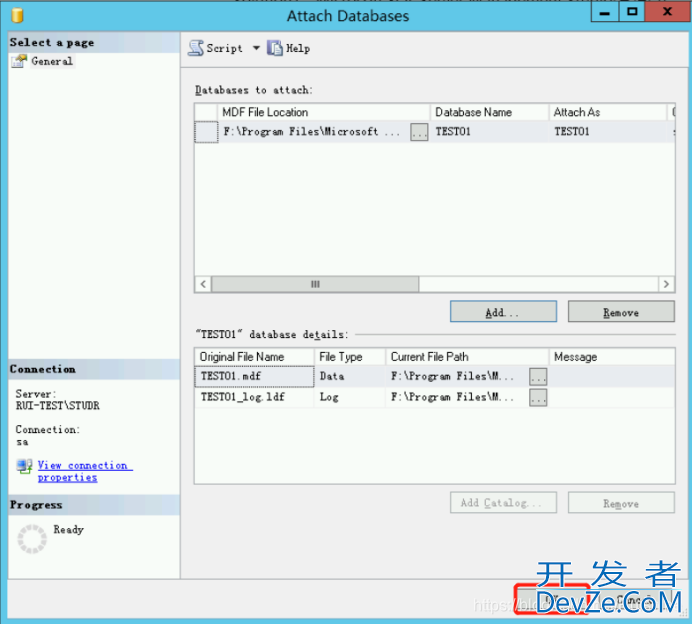Select the row header of TEST01 database
The height and width of the screenshot is (624, 692).
(206, 132)
